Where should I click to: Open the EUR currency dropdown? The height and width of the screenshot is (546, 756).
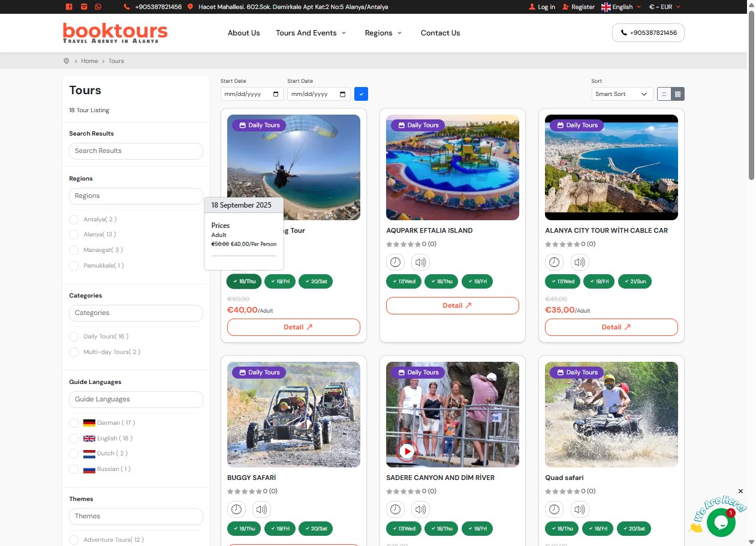(664, 7)
